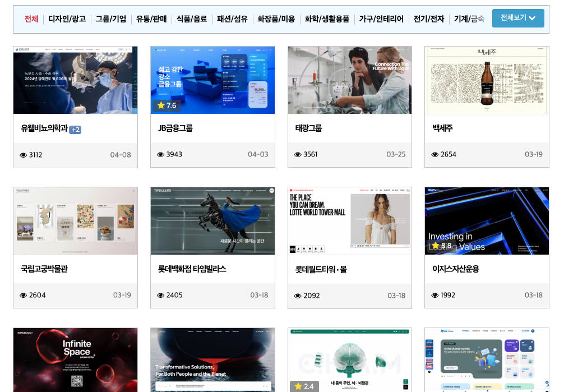The width and height of the screenshot is (564, 392).
Task: Click the eye icon beside 3943 views
Action: coord(160,154)
